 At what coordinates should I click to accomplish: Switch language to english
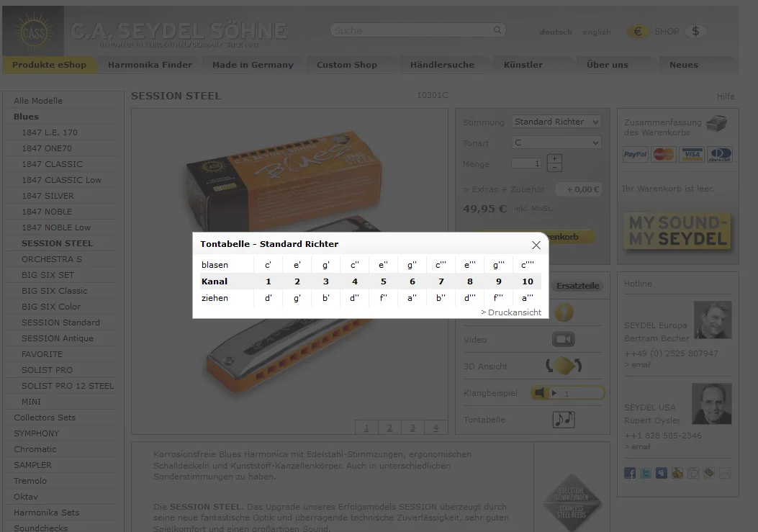coord(597,32)
